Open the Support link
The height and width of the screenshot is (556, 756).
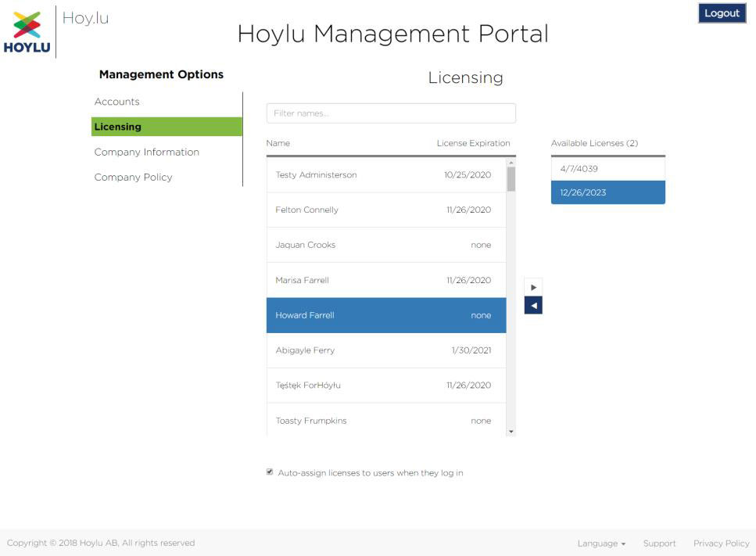pos(659,543)
